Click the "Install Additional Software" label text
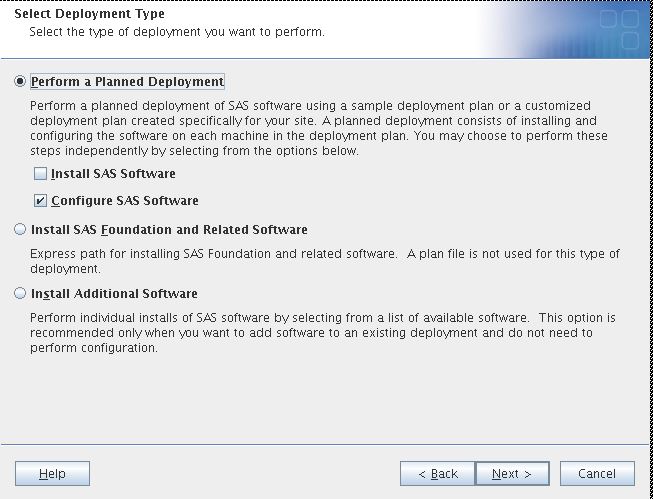Screen dimensions: 653x499 (x=114, y=294)
